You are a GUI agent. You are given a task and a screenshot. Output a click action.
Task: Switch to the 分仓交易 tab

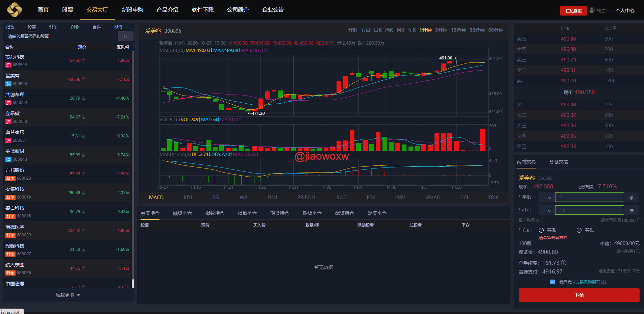[x=559, y=162]
